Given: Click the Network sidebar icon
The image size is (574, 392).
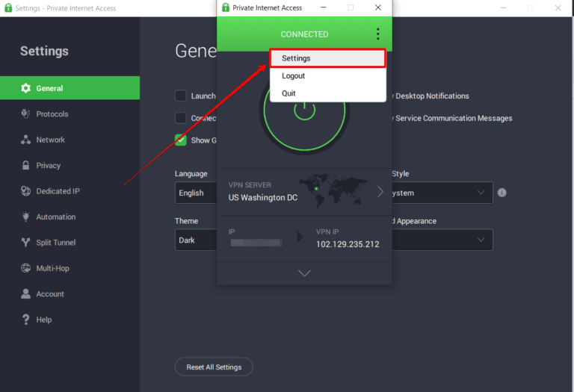Looking at the screenshot, I should (26, 140).
